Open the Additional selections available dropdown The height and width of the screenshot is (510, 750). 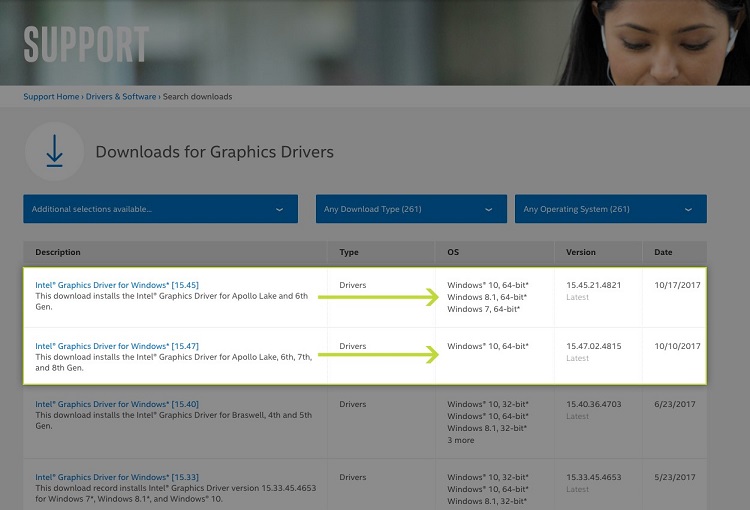[160, 209]
